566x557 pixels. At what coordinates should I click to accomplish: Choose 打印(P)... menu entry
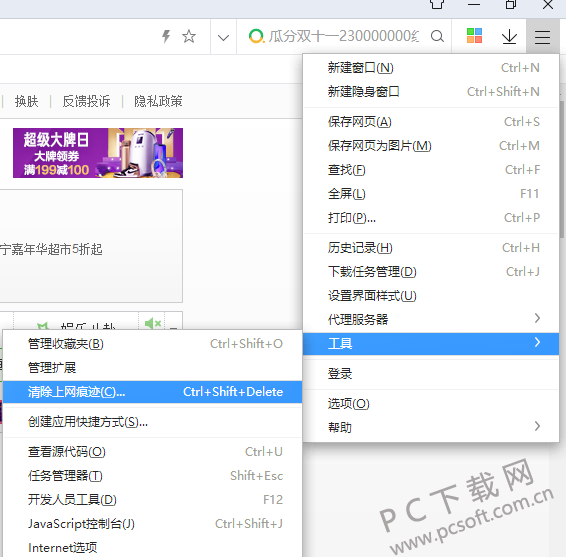[431, 218]
